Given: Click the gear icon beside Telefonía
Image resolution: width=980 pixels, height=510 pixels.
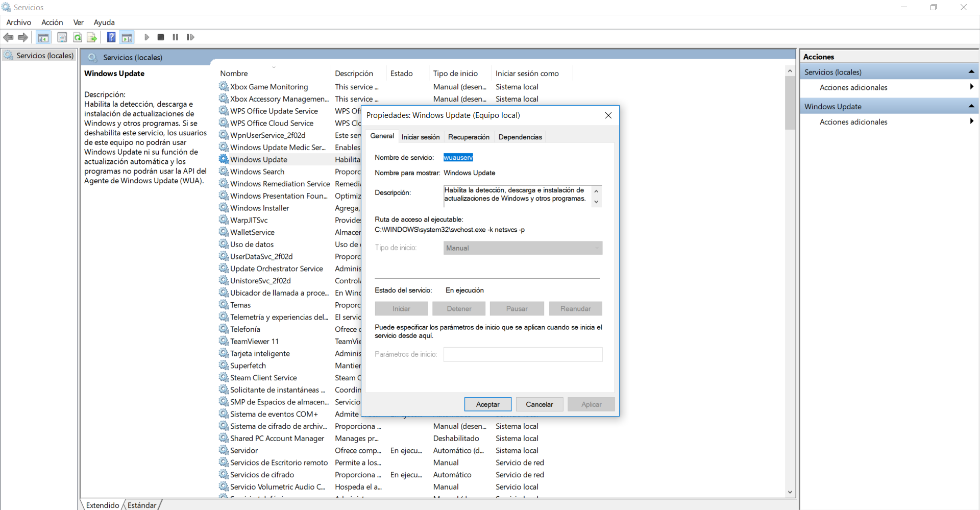Looking at the screenshot, I should pyautogui.click(x=224, y=329).
